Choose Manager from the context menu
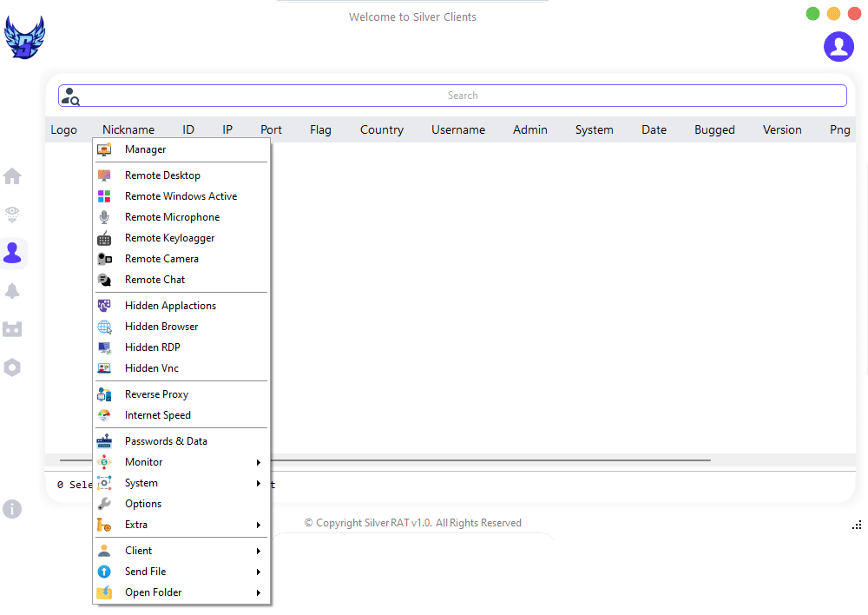 point(145,149)
